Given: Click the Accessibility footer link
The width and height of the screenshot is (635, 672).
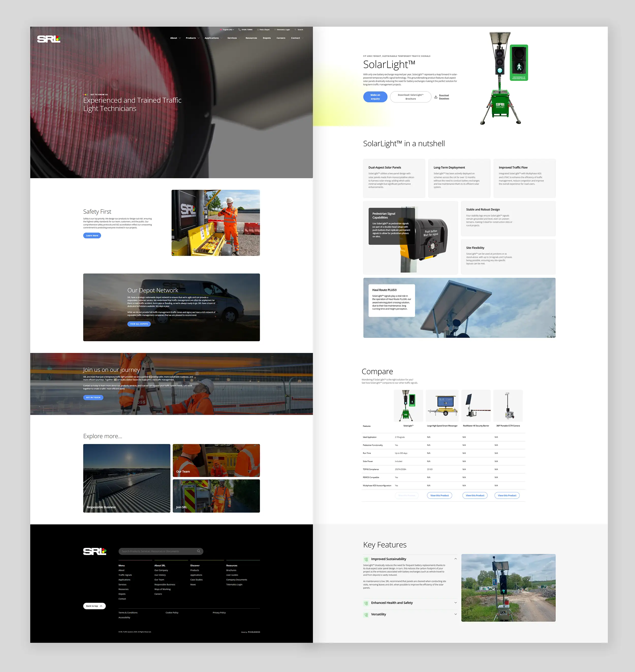Looking at the screenshot, I should point(124,617).
